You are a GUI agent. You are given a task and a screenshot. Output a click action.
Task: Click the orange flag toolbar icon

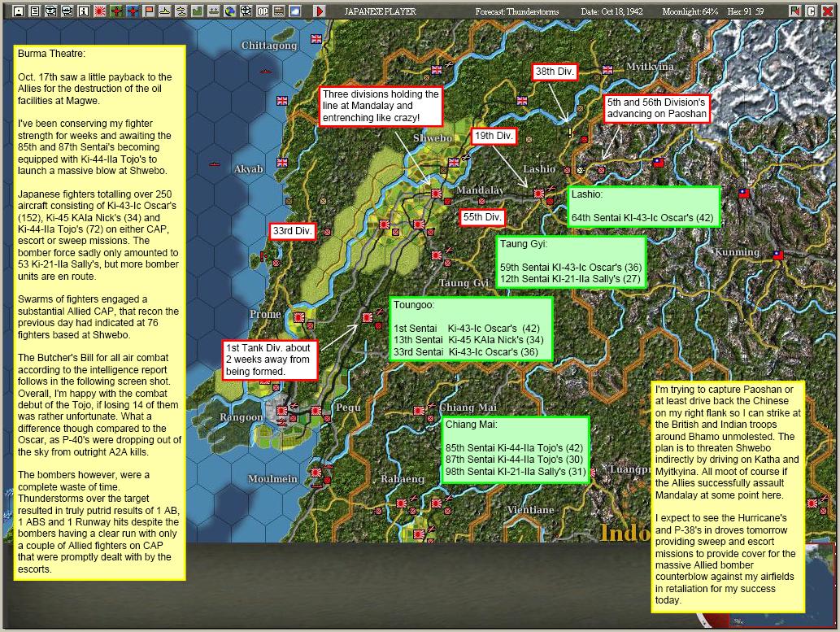tap(148, 11)
